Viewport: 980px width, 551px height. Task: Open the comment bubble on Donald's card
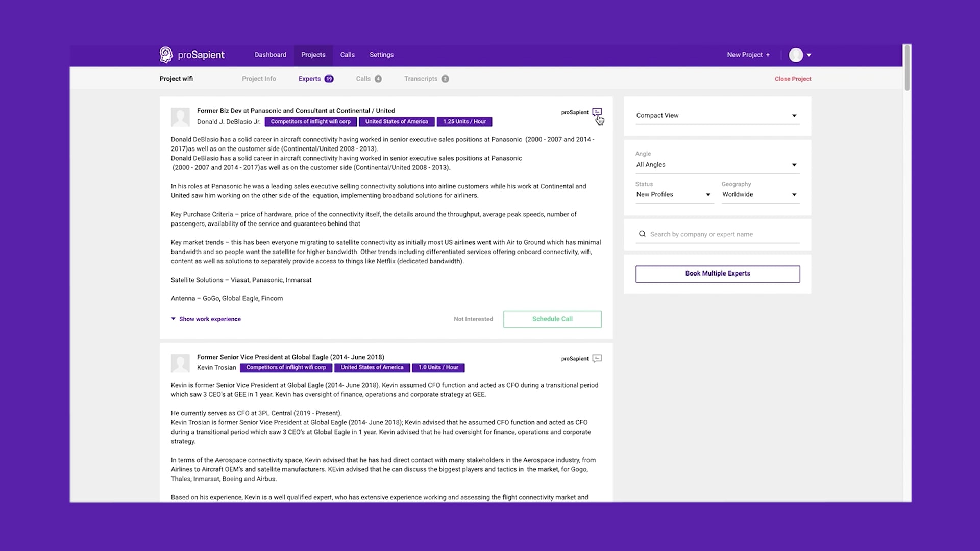point(597,112)
